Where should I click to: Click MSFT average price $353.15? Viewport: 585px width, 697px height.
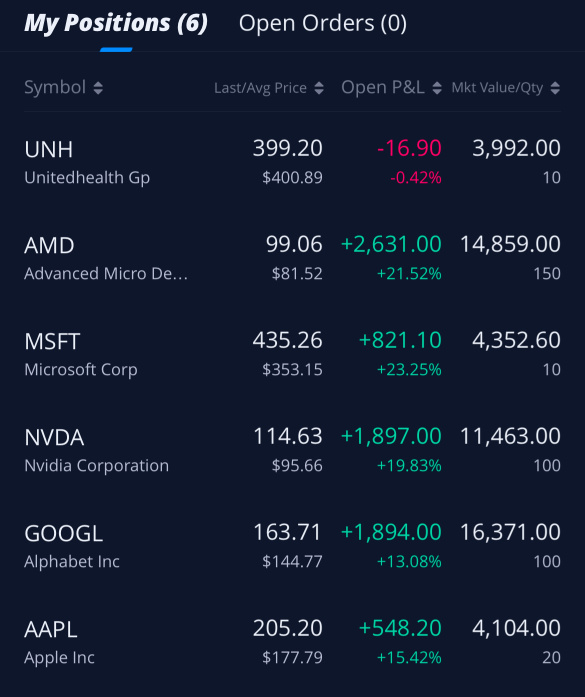click(292, 370)
